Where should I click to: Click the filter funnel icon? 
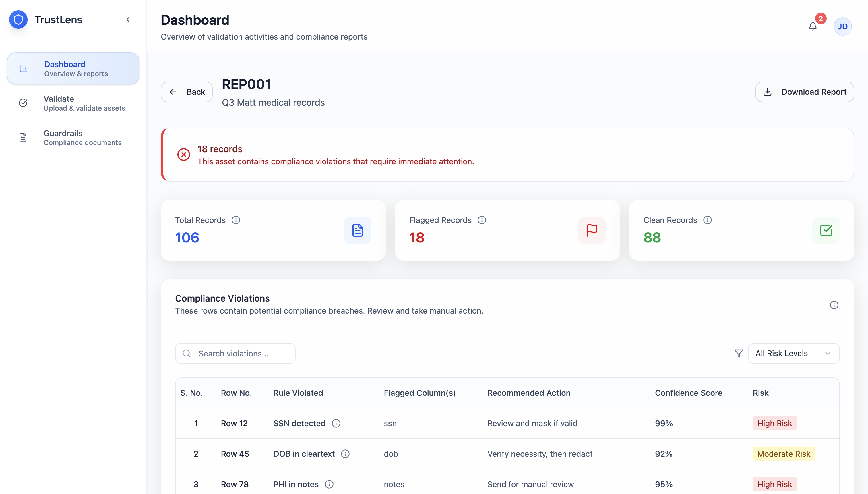tap(739, 353)
